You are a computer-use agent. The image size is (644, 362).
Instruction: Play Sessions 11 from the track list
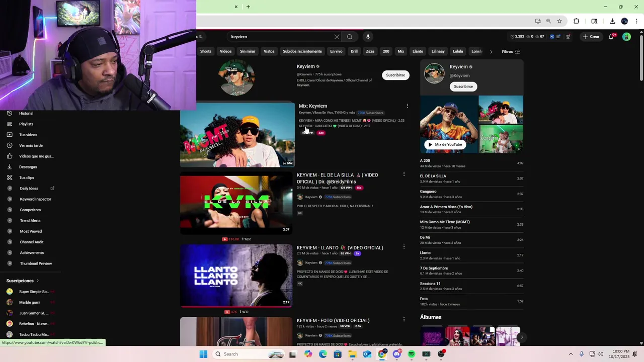tap(471, 286)
